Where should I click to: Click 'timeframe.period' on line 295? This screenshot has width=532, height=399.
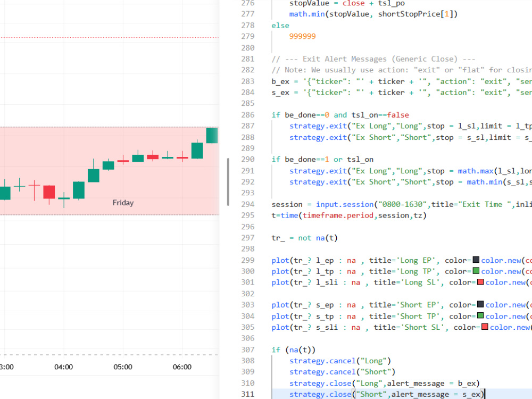(x=338, y=215)
